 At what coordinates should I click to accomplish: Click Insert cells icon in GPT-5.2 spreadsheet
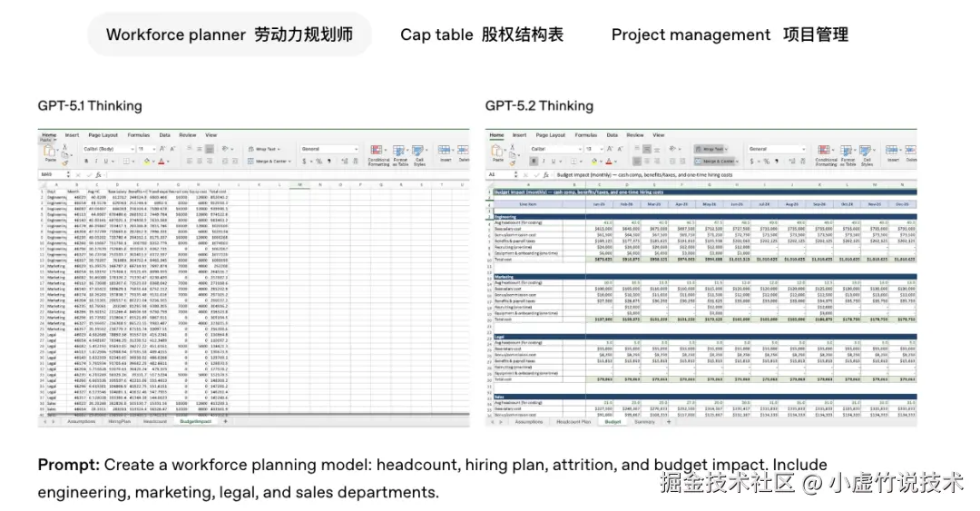pyautogui.click(x=891, y=150)
